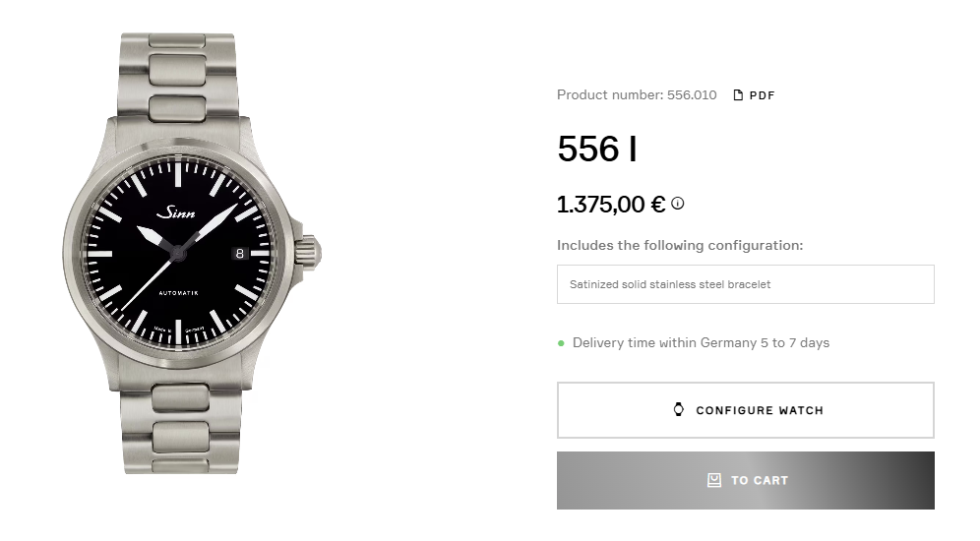Click the cart icon in To Cart
Viewport: 980px width, 541px height.
[714, 480]
